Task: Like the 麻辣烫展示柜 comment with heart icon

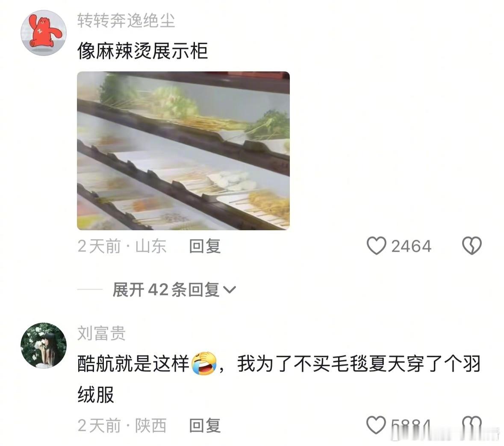Action: coord(376,246)
